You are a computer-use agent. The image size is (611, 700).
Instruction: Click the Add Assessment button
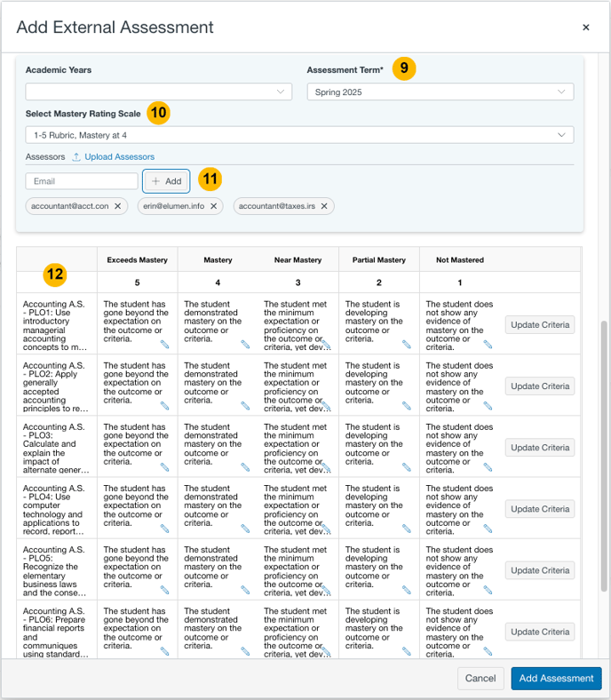556,678
